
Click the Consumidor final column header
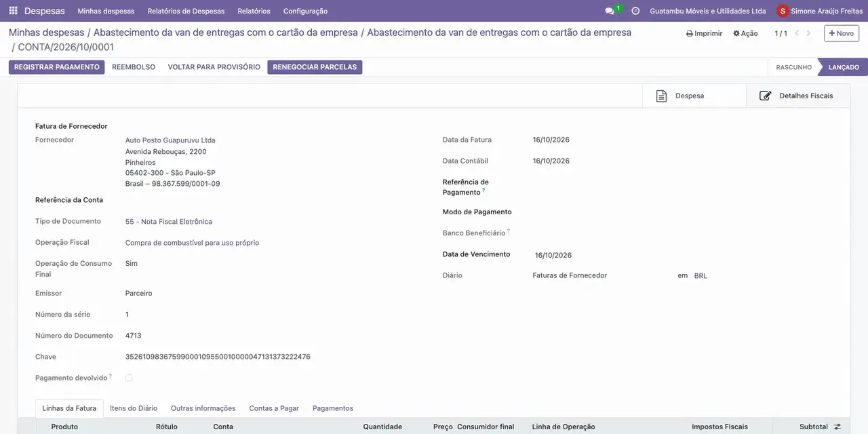point(486,427)
